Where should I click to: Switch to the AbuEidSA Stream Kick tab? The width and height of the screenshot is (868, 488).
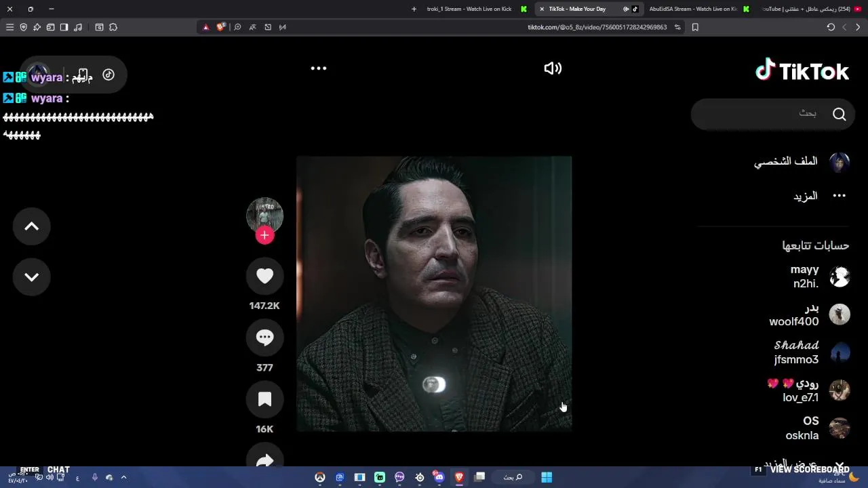click(x=698, y=9)
